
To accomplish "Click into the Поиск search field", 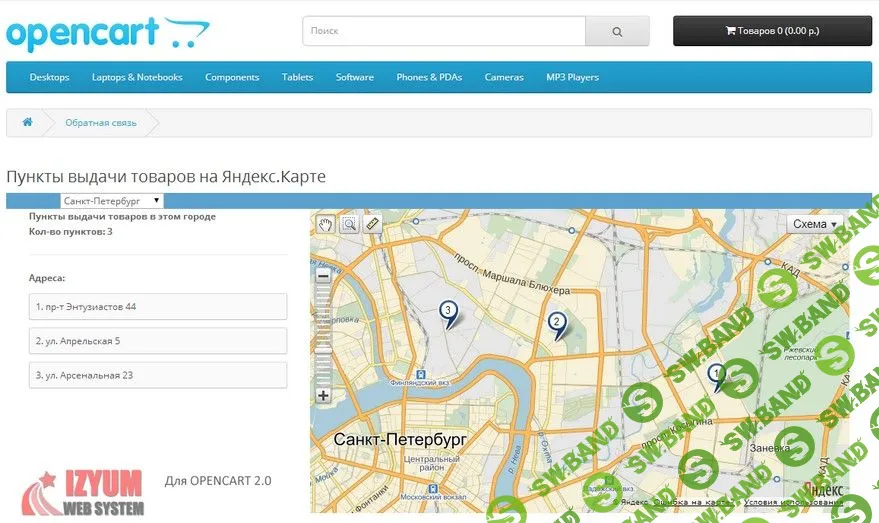I will (443, 31).
